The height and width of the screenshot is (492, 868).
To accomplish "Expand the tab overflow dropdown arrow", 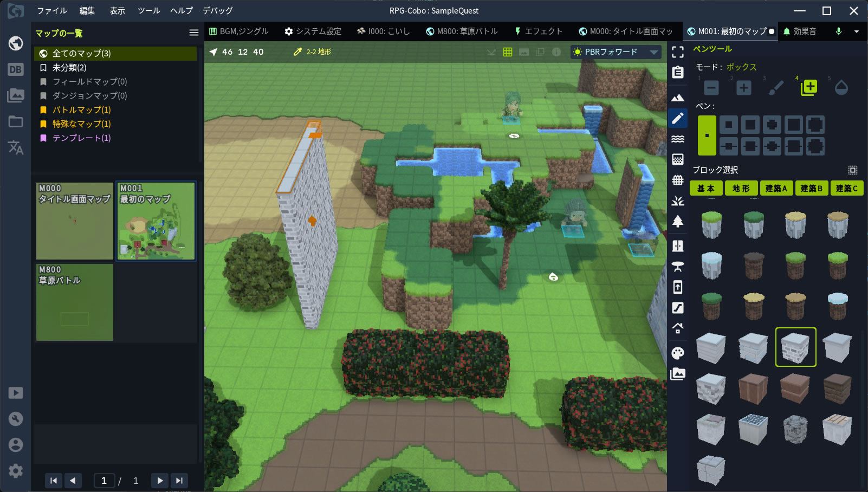I will pyautogui.click(x=857, y=31).
